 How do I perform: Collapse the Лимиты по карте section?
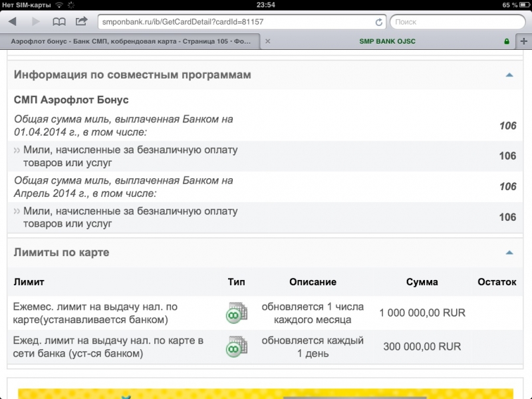point(509,253)
